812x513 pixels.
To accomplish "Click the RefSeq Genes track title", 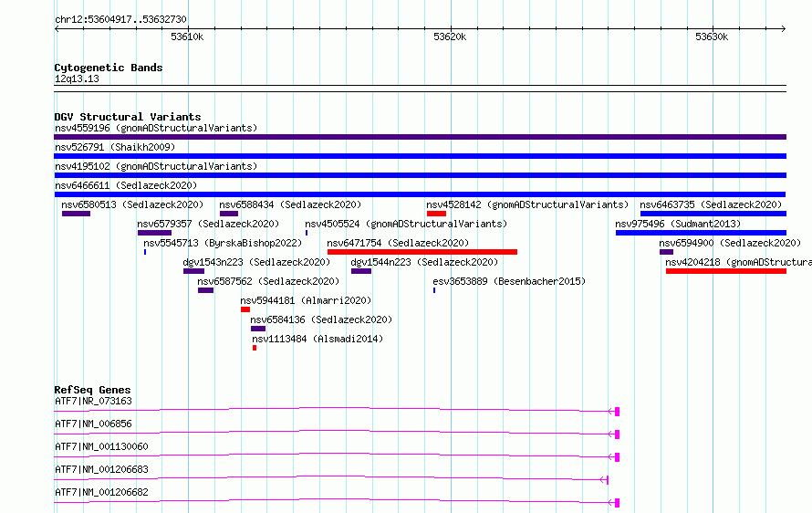I will pyautogui.click(x=92, y=390).
